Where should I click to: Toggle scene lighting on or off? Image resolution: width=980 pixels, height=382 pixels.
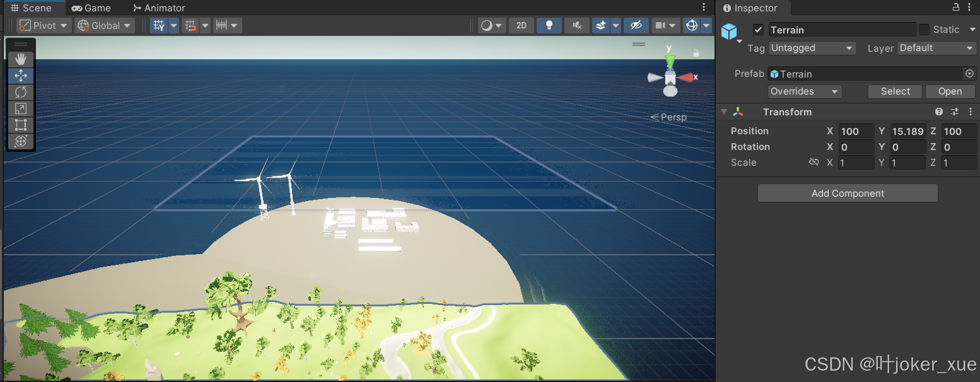(549, 25)
